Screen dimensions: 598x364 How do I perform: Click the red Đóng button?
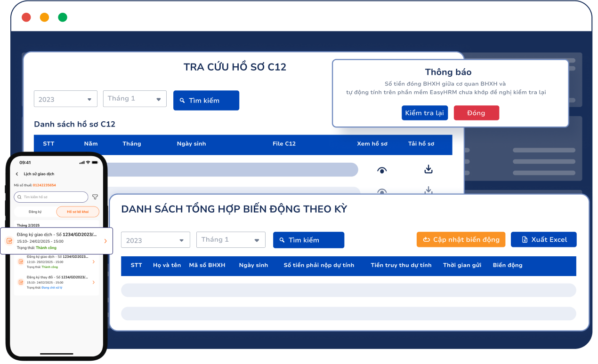click(x=476, y=113)
